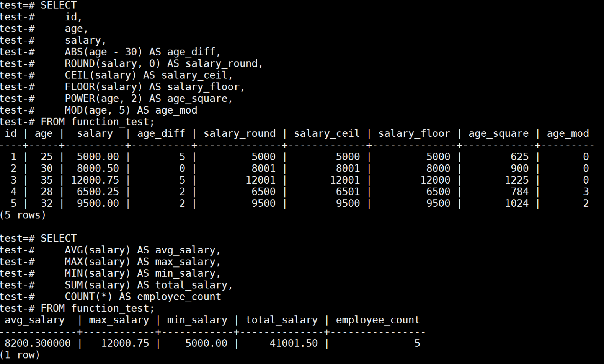Viewport: 604px width, 364px height.
Task: Click the 1024 age_square value
Action: click(516, 203)
